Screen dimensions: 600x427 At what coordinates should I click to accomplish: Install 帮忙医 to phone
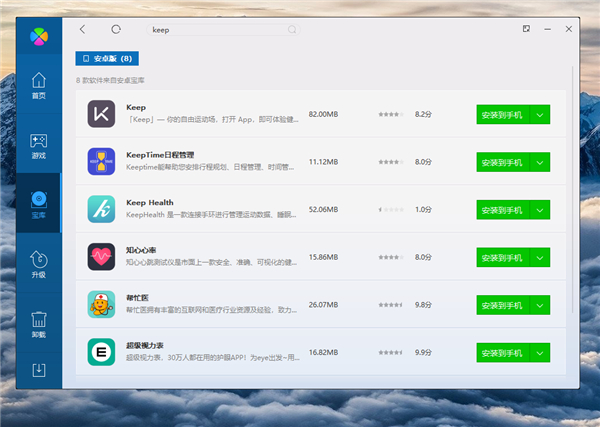click(501, 304)
